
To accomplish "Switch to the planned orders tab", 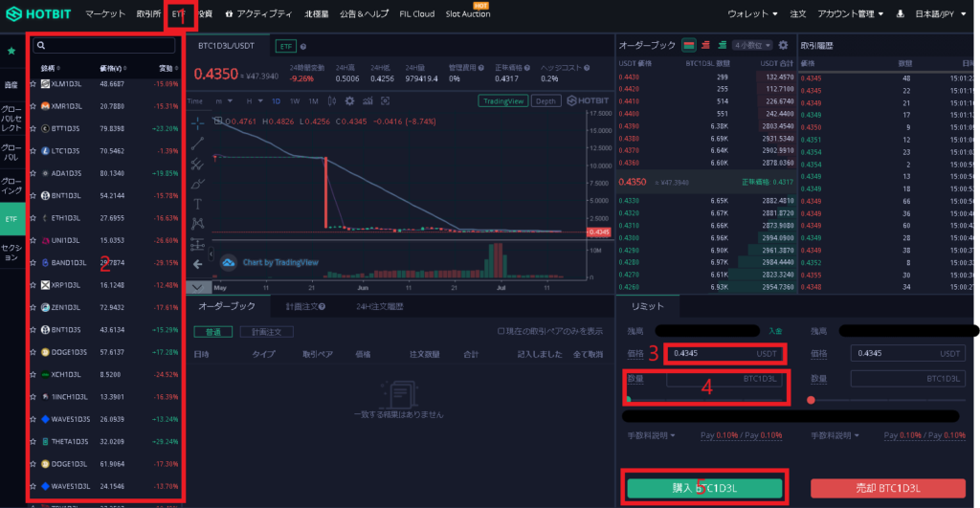I will tap(305, 307).
